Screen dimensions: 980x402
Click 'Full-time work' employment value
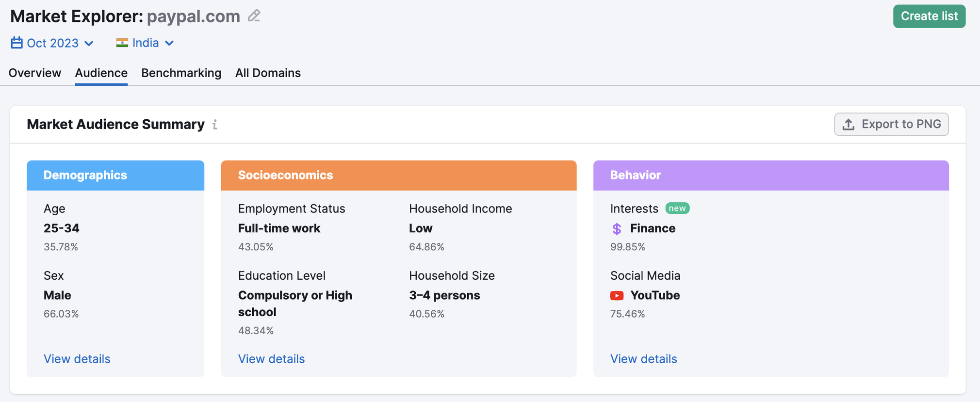coord(279,228)
